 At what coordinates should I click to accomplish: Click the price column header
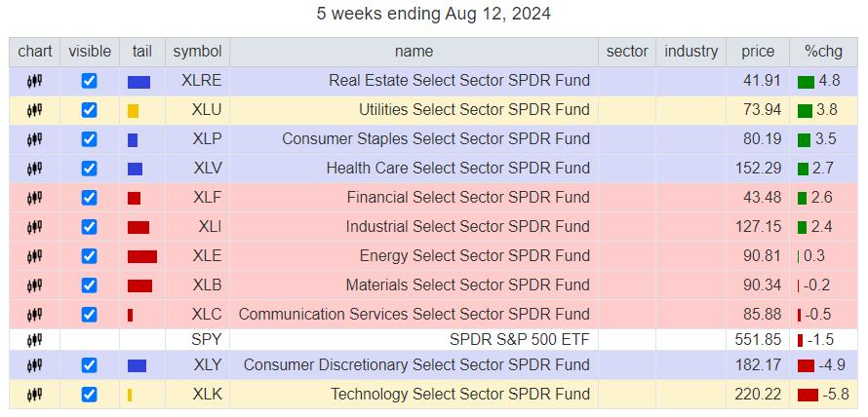757,52
